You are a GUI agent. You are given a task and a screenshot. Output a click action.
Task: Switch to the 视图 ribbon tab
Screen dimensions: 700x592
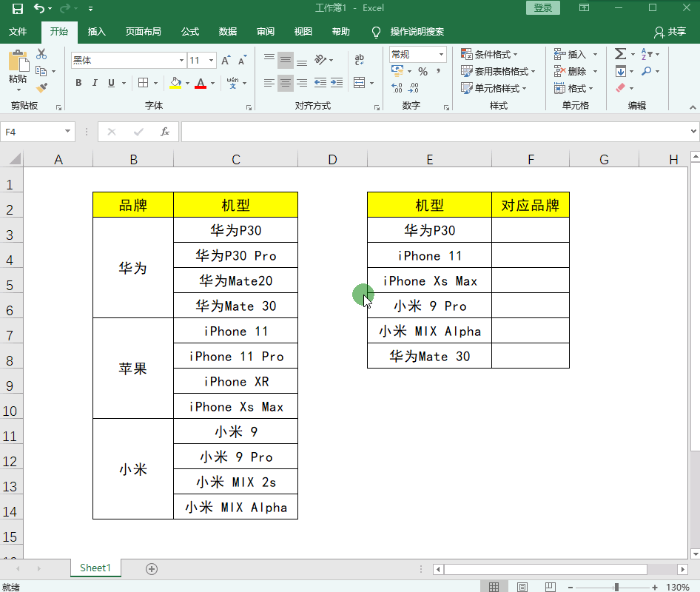(303, 32)
